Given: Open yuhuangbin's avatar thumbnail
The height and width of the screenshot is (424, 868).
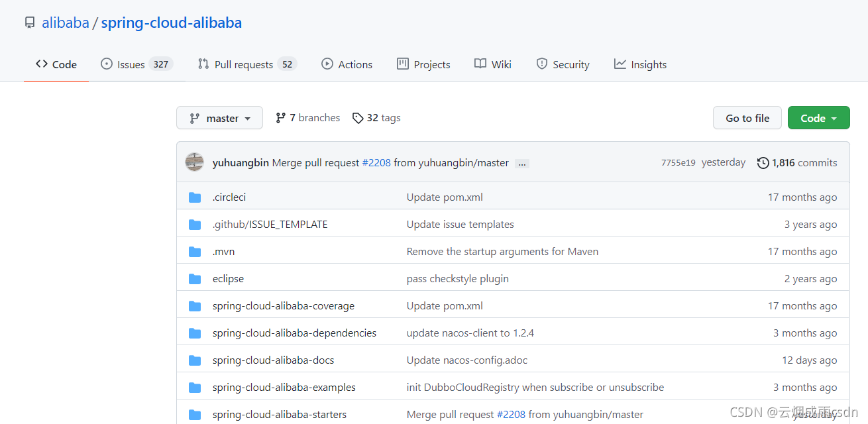Looking at the screenshot, I should point(195,162).
